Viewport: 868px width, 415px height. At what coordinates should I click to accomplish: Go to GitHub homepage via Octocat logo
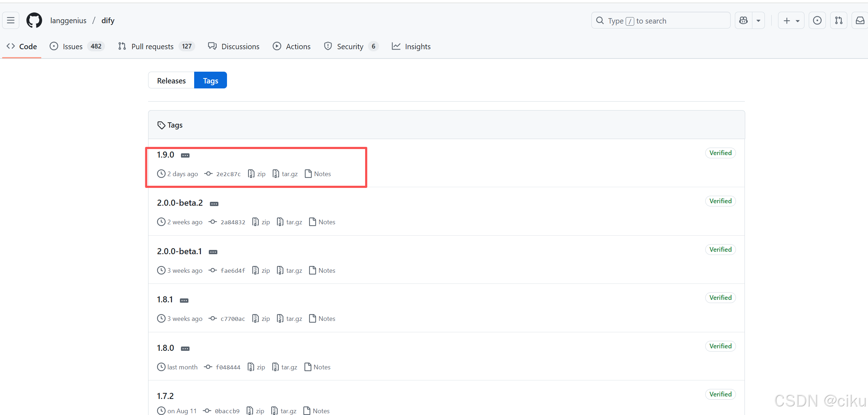click(x=34, y=21)
